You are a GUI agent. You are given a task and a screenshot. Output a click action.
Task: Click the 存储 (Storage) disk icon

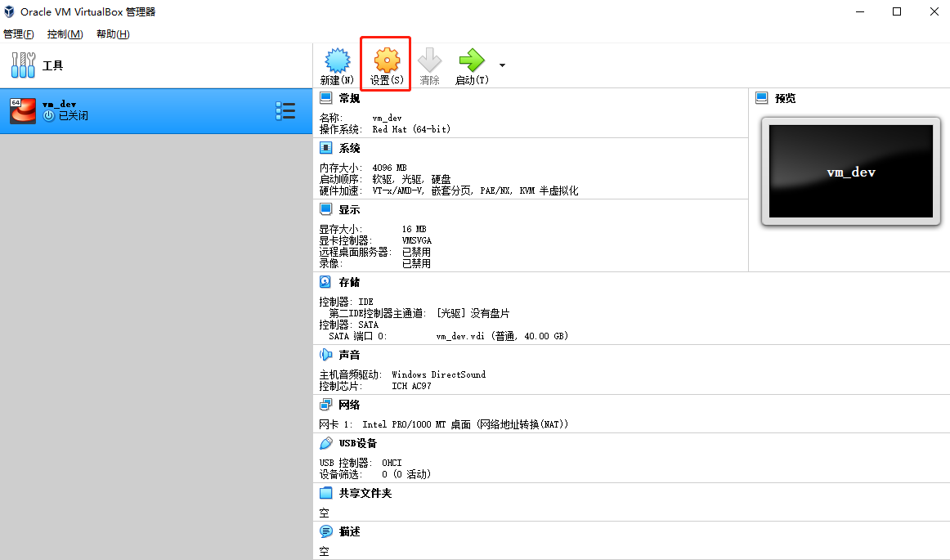[326, 282]
